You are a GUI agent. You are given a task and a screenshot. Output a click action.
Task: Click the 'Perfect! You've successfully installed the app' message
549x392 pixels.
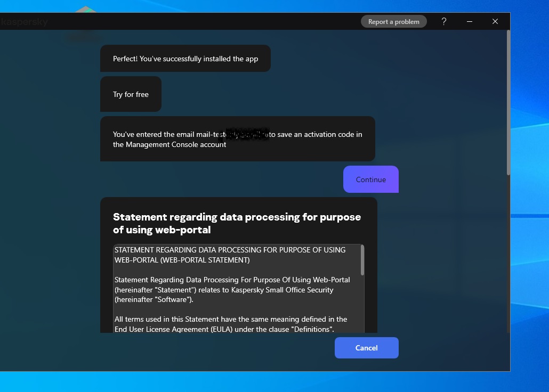tap(185, 59)
